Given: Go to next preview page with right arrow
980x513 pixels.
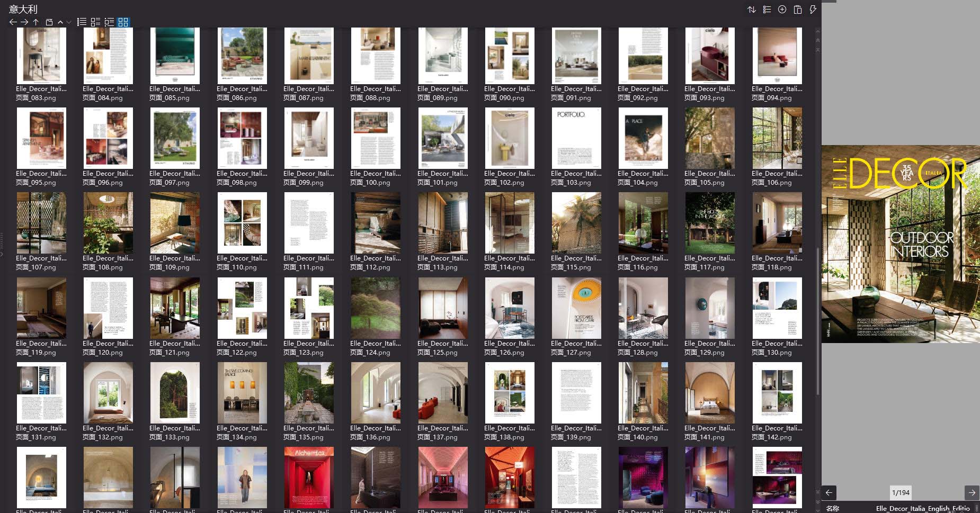Looking at the screenshot, I should 972,492.
